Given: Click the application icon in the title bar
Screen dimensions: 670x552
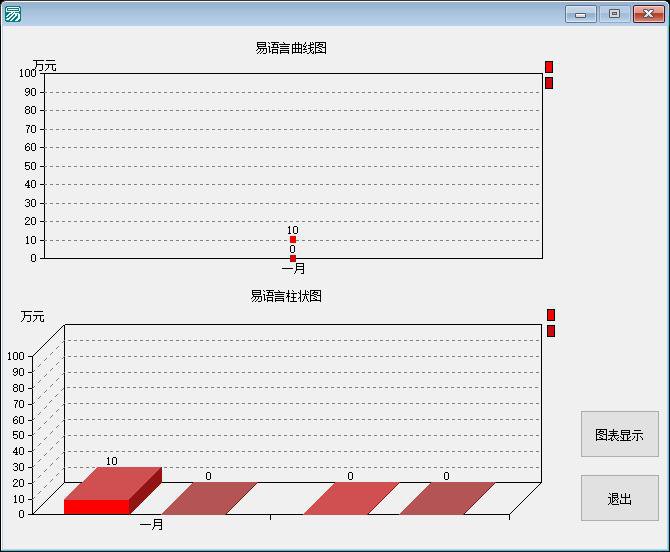Looking at the screenshot, I should [x=13, y=14].
